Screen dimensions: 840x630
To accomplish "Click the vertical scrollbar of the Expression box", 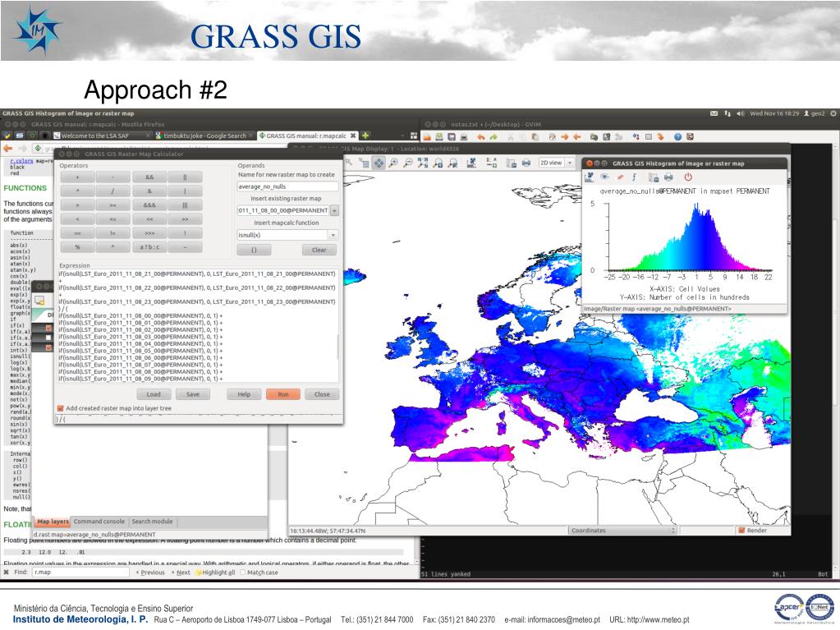I will point(337,347).
